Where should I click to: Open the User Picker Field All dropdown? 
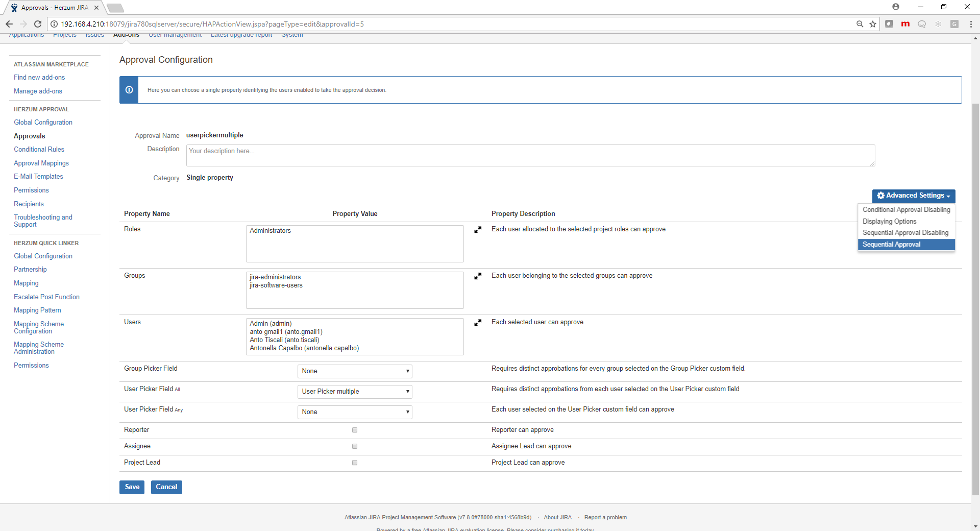coord(355,392)
